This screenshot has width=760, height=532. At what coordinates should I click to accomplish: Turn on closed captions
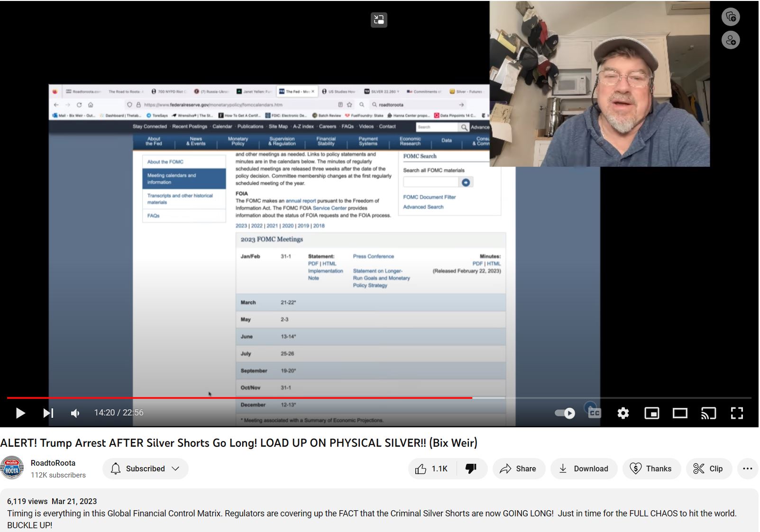pyautogui.click(x=594, y=413)
